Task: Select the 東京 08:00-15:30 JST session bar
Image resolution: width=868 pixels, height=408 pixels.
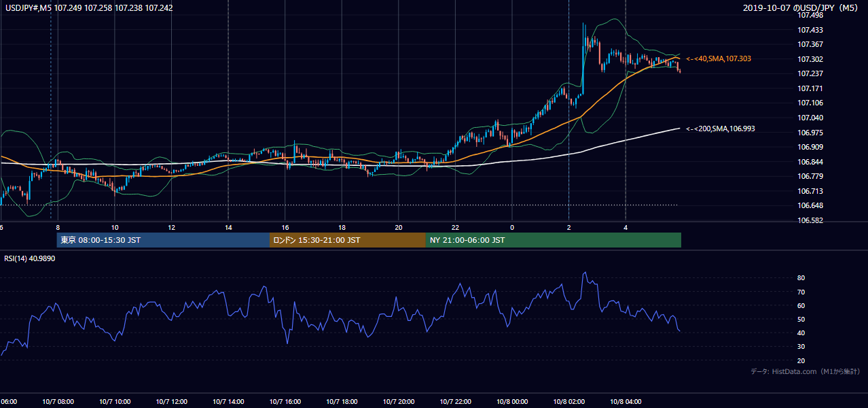Action: 163,240
